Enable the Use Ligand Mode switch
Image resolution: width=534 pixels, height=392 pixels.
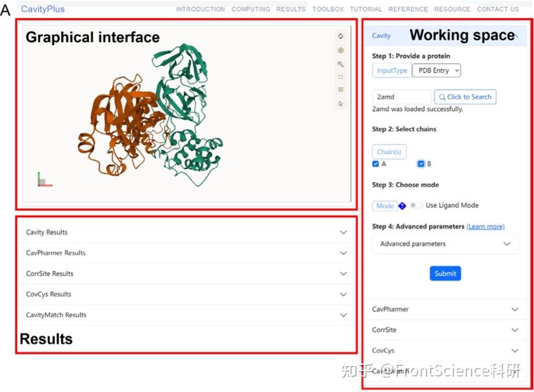(x=415, y=205)
